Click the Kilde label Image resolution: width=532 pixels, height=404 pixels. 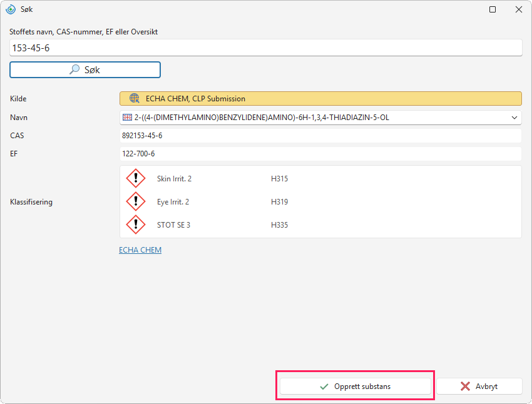18,99
